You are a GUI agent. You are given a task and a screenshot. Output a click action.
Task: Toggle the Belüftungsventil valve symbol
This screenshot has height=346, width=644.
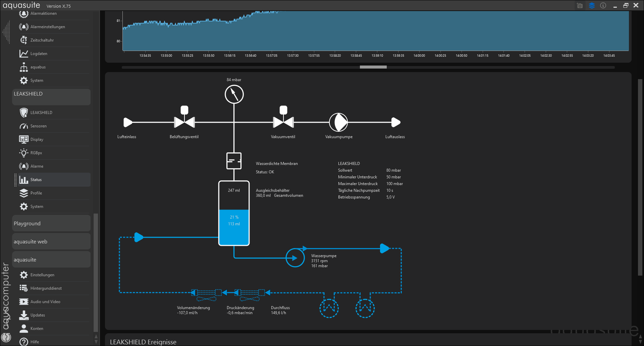[184, 122]
